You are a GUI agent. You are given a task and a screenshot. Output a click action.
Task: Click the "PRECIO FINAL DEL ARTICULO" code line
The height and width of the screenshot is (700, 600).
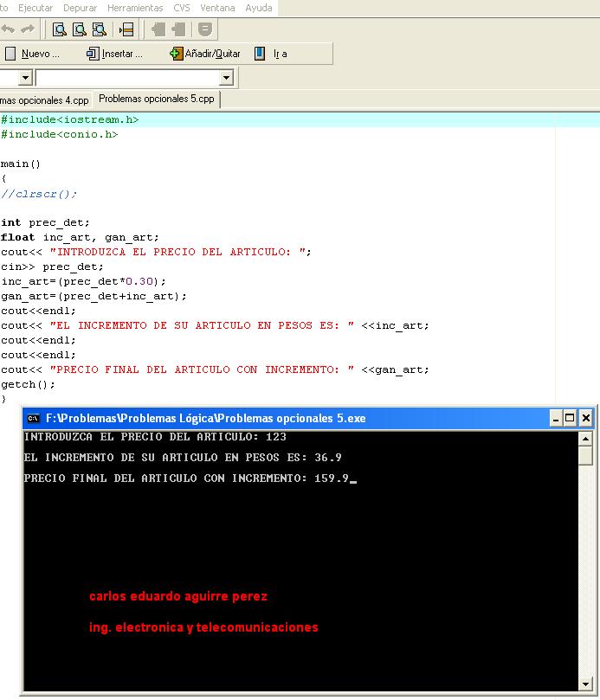215,369
